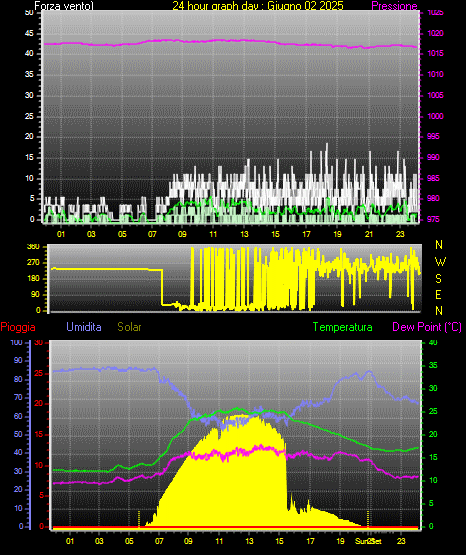Click the W compass label on wind direction
The width and height of the screenshot is (466, 555).
pyautogui.click(x=440, y=262)
